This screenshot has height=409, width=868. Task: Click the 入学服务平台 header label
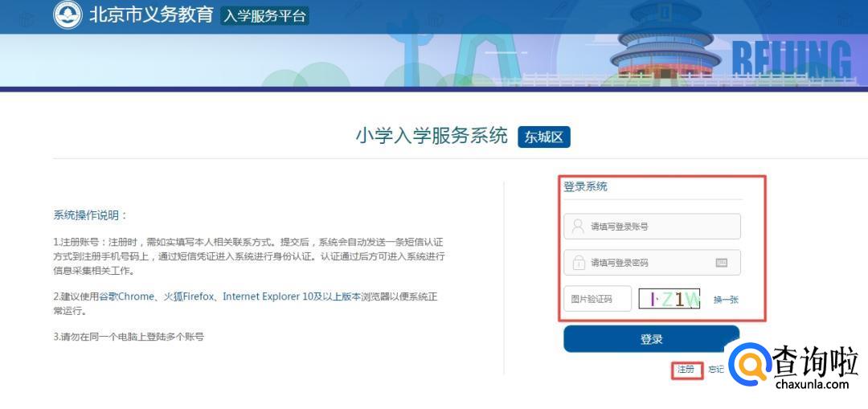264,15
